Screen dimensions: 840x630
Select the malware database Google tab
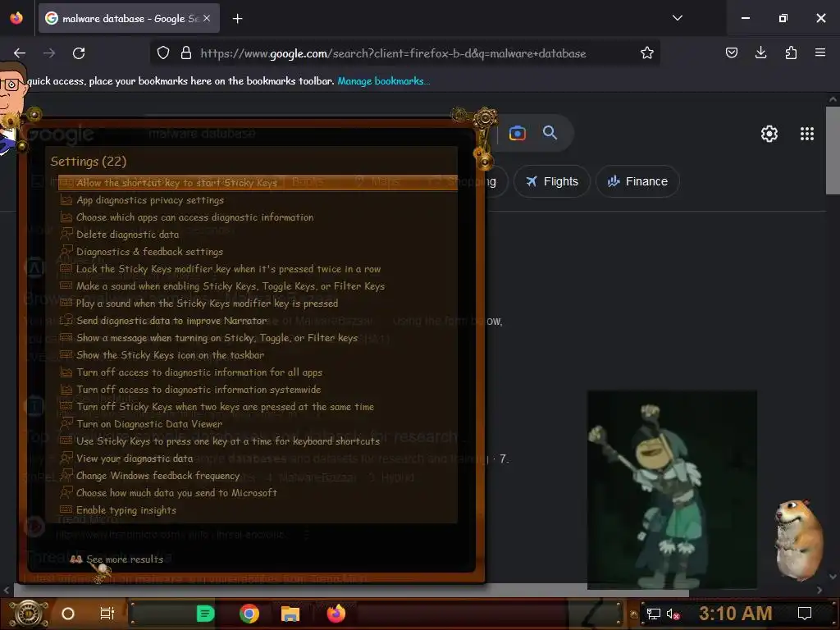click(129, 18)
